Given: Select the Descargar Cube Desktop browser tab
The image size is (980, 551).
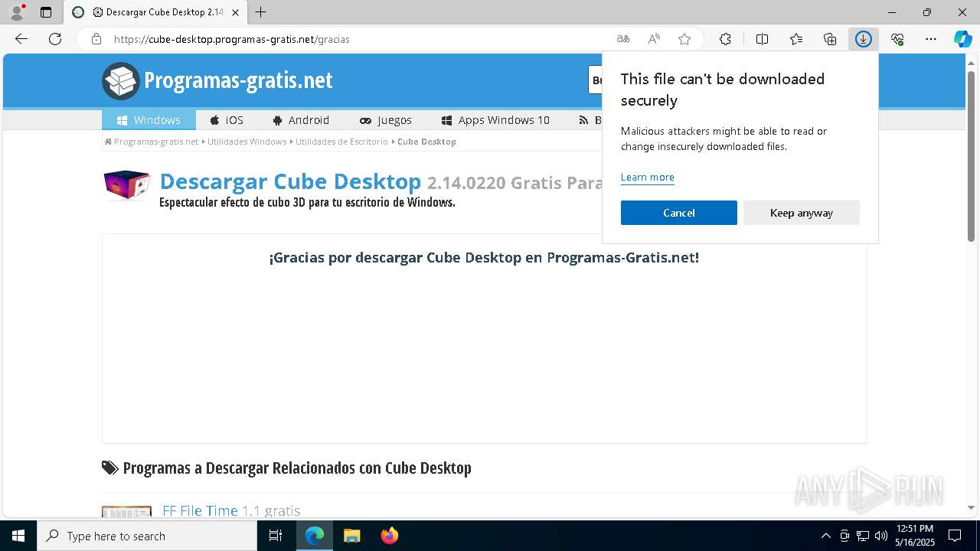Looking at the screenshot, I should click(x=155, y=12).
